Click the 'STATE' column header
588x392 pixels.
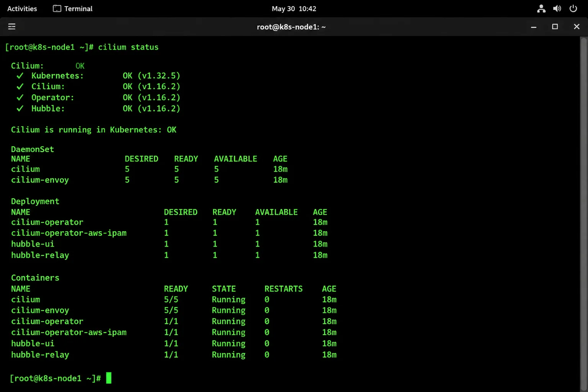click(224, 289)
